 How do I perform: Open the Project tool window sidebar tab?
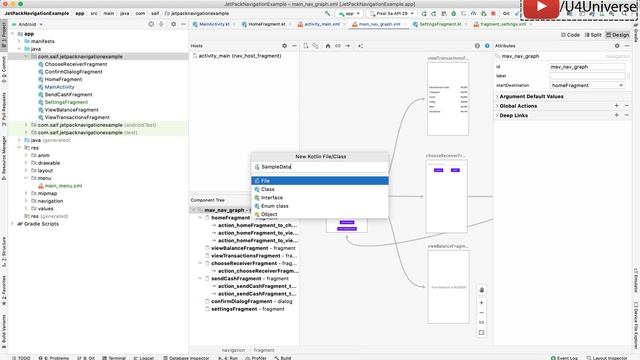click(x=4, y=33)
